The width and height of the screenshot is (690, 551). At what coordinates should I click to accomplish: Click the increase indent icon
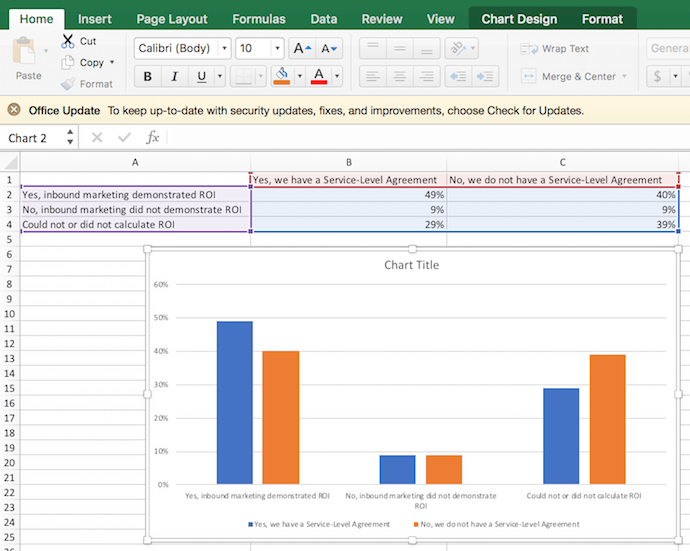[x=485, y=77]
